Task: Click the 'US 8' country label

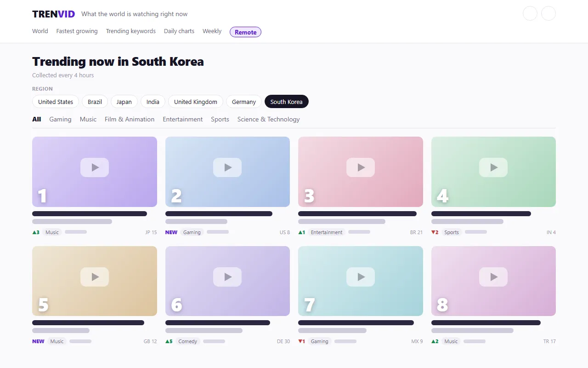Action: coord(285,232)
